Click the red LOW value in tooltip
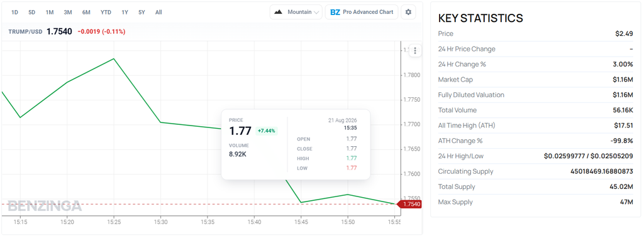This screenshot has width=644, height=236. [x=352, y=168]
